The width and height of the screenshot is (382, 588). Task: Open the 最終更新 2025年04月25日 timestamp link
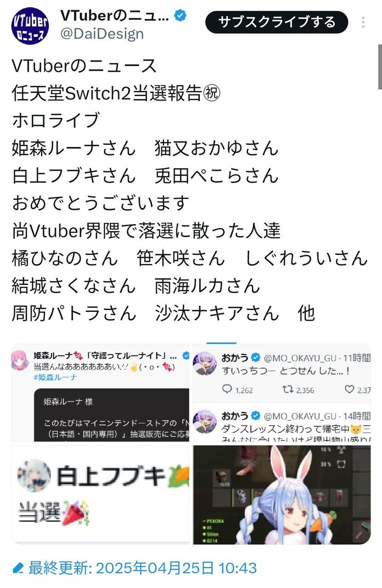coord(143,568)
